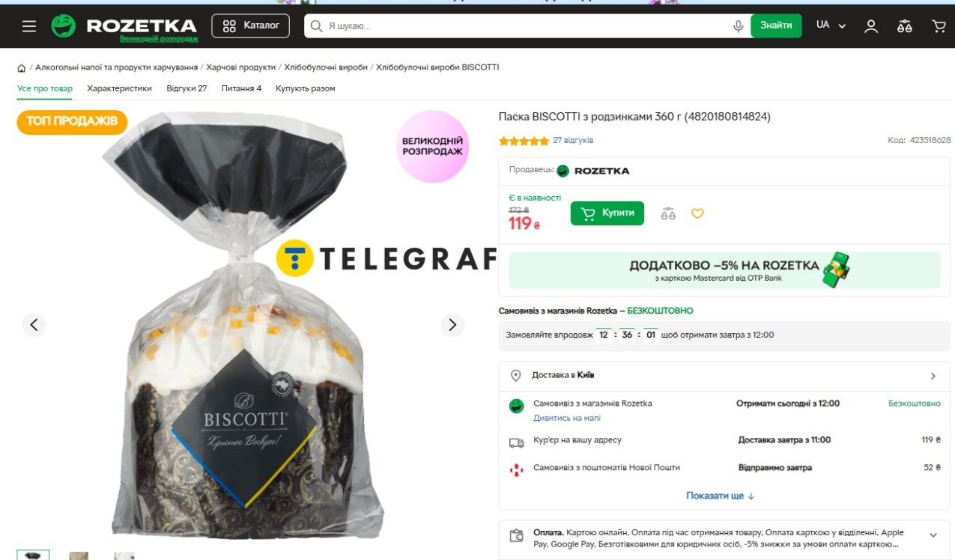Viewport: 955px width, 560px height.
Task: Go to home via breadcrumb house icon
Action: click(x=21, y=68)
